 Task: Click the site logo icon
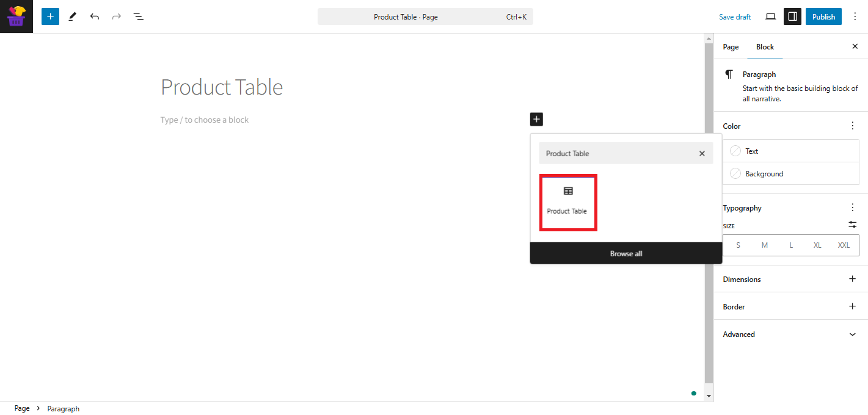[16, 16]
